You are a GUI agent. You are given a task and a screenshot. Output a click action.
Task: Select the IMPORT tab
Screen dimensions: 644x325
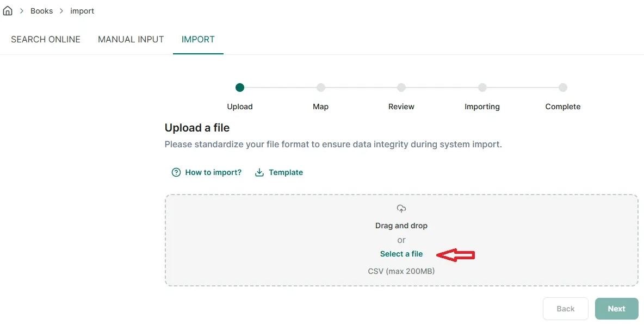(x=198, y=39)
